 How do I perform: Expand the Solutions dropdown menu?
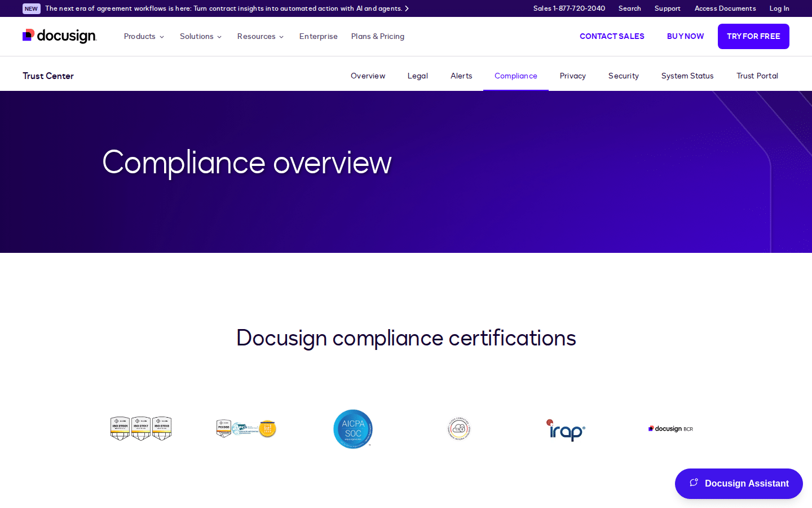click(201, 36)
